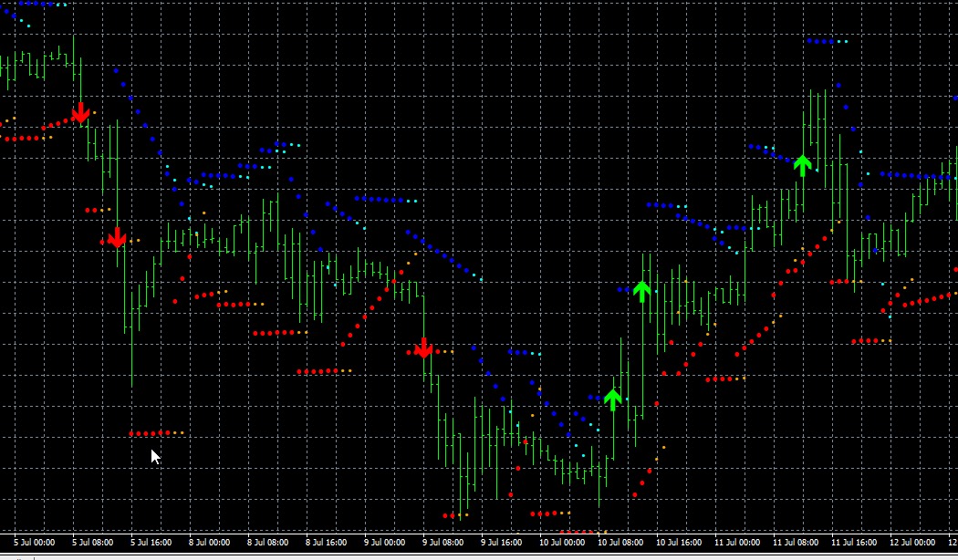Click the '9 Jul 08:00' time axis label
The image size is (958, 560).
tap(443, 543)
